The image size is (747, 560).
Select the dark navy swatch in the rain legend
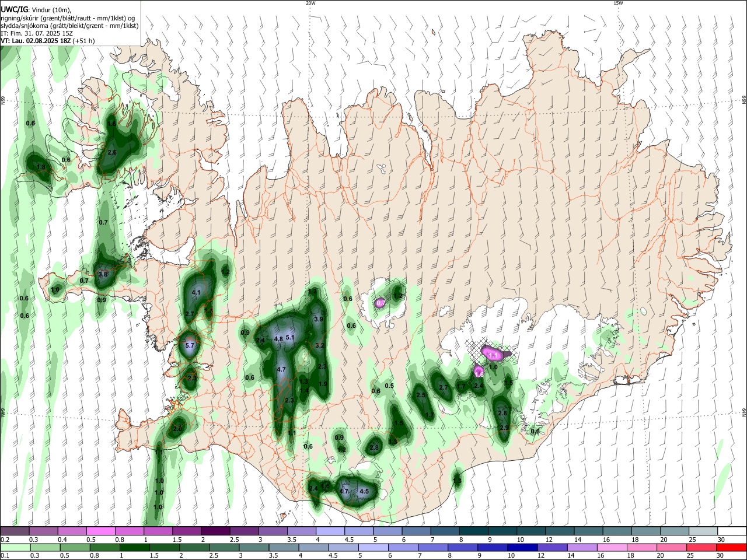point(521,548)
